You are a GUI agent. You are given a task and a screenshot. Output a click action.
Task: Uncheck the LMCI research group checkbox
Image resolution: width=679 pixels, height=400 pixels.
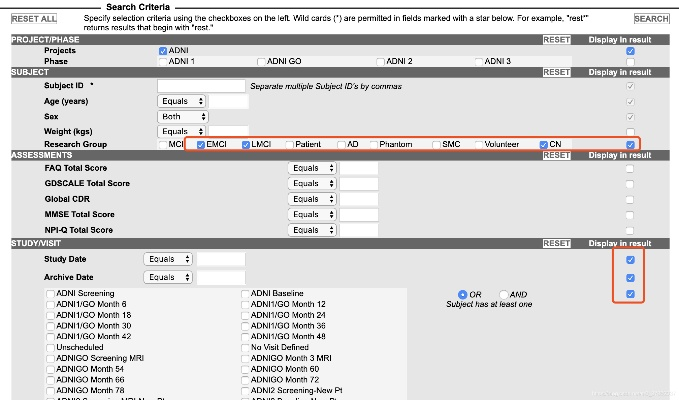coord(247,145)
